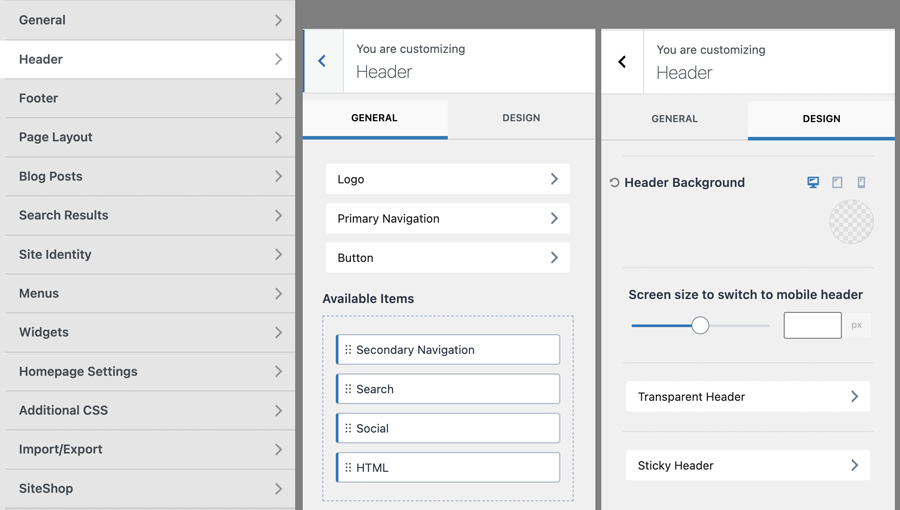This screenshot has height=510, width=900.
Task: Go back using the black arrow in Design panel
Action: pyautogui.click(x=622, y=62)
